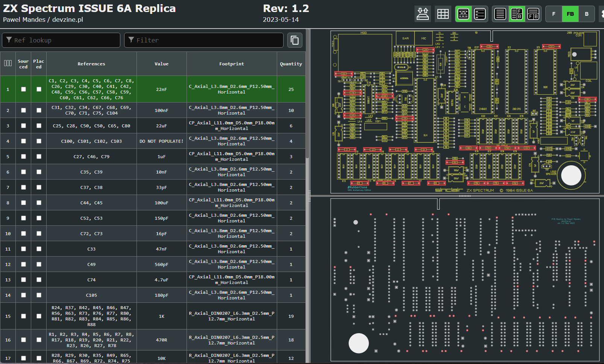Show both layers with FB button
The image size is (604, 364).
pyautogui.click(x=570, y=14)
